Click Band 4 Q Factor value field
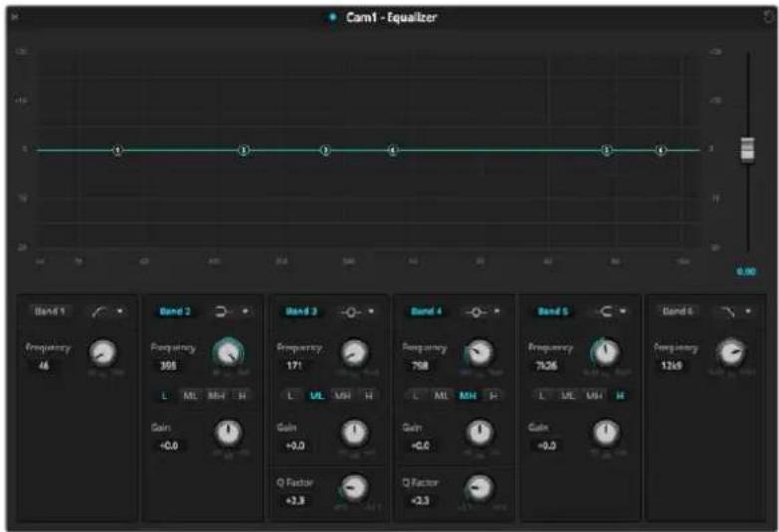The height and width of the screenshot is (532, 779). coord(420,501)
